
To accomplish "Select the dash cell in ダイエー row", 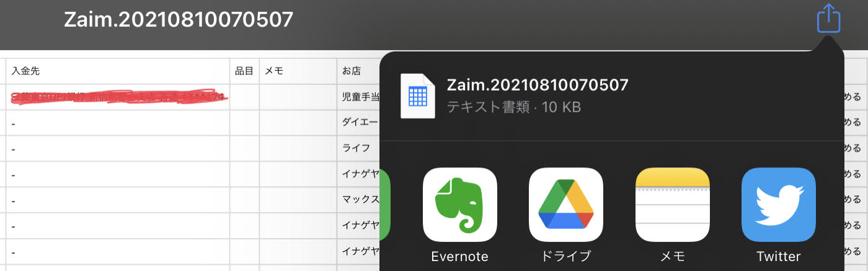I will (x=118, y=123).
